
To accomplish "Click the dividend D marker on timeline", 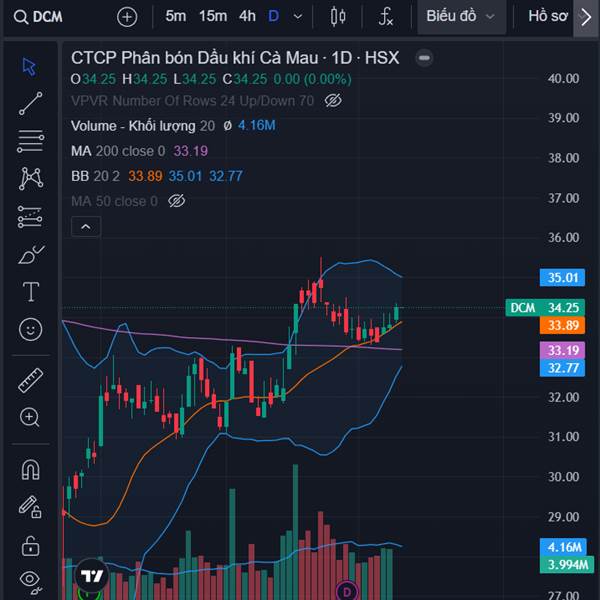I will [347, 590].
